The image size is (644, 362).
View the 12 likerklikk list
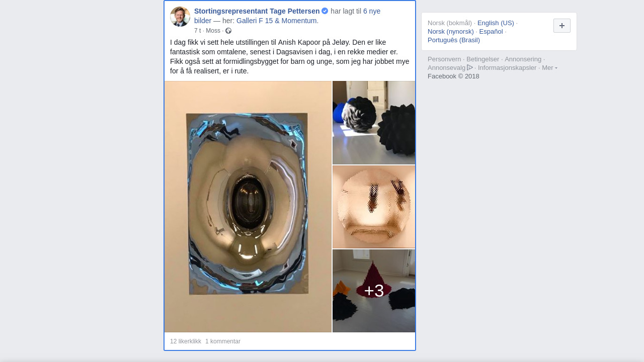[x=186, y=341]
